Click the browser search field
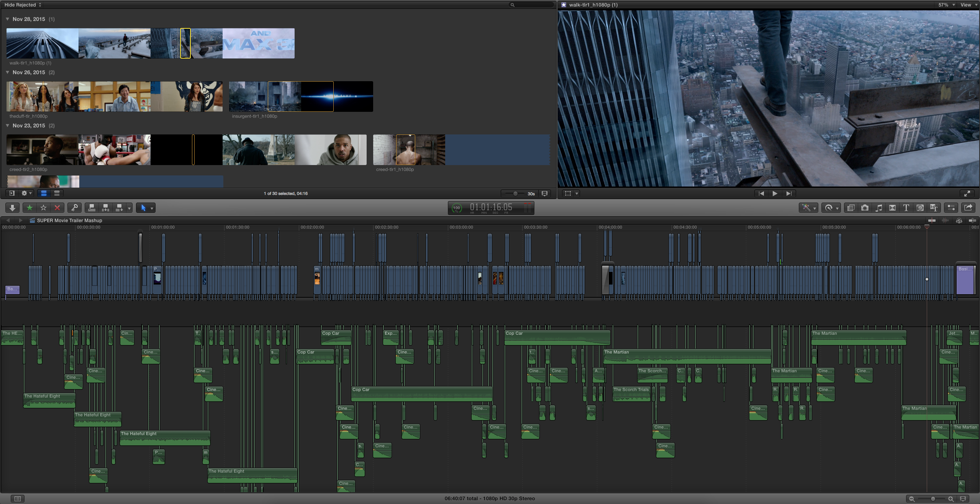 (531, 5)
